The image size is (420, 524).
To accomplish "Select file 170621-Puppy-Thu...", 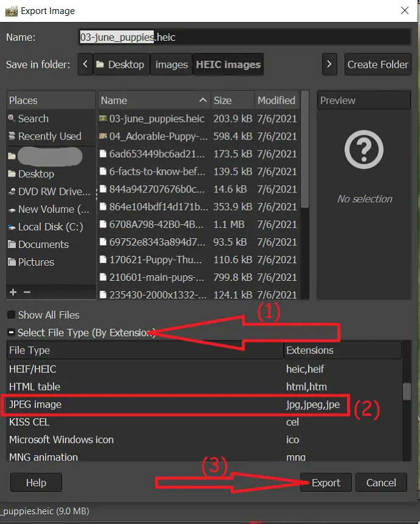I will point(198,260).
